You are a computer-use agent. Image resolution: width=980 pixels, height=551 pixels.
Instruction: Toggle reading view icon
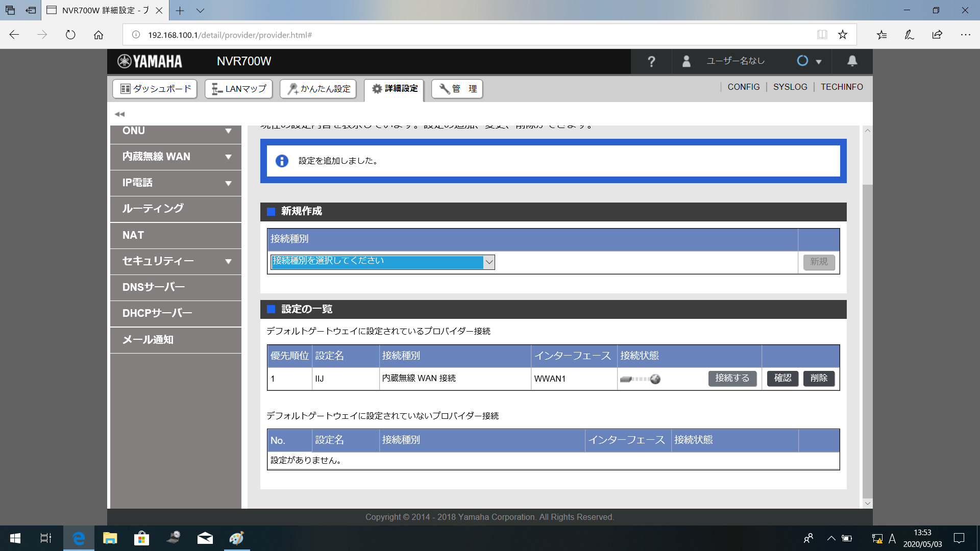[x=822, y=35]
